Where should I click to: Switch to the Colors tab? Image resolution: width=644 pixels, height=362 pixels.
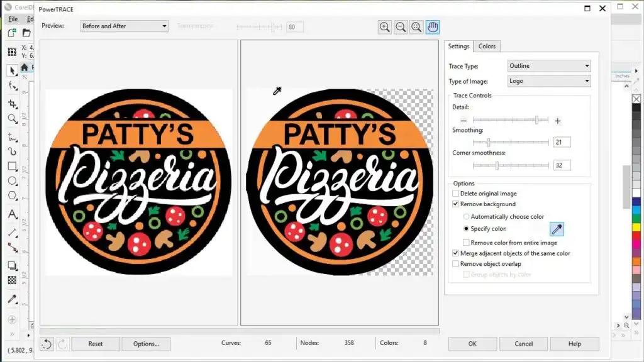[487, 46]
